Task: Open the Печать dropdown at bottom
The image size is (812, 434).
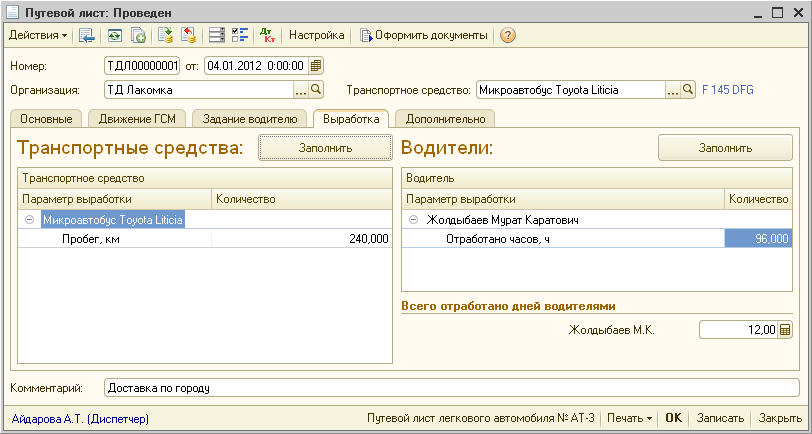Action: click(x=629, y=418)
